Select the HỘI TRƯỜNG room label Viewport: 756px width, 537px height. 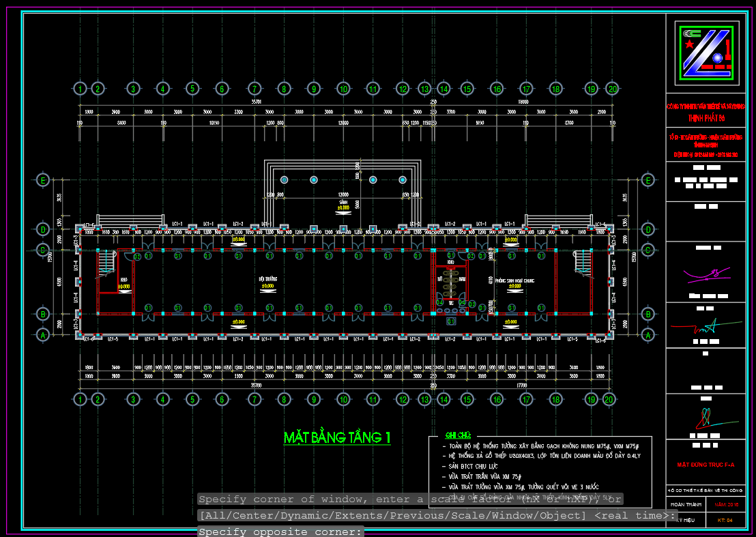267,279
